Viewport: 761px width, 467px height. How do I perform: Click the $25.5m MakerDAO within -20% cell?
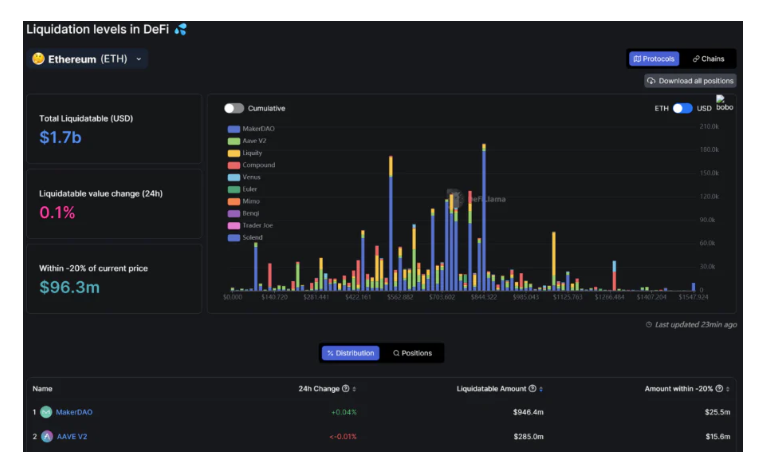tap(717, 412)
